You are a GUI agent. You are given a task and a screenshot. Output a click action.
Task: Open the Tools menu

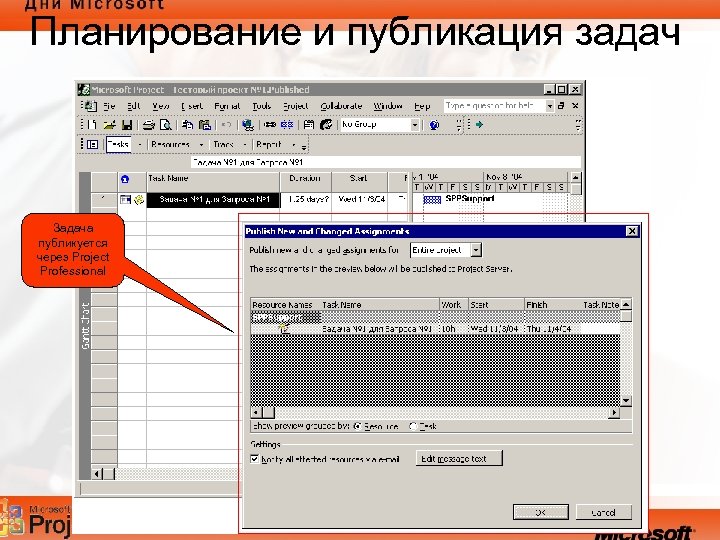262,106
